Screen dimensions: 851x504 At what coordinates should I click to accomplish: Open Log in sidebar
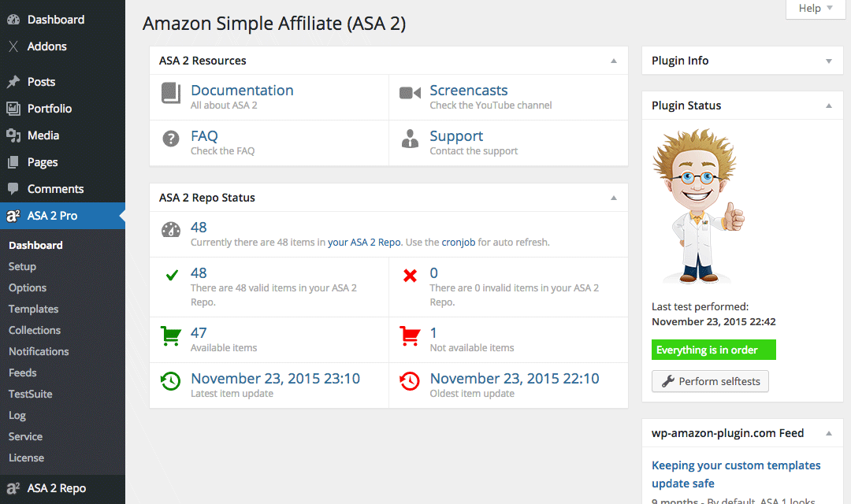click(x=17, y=415)
